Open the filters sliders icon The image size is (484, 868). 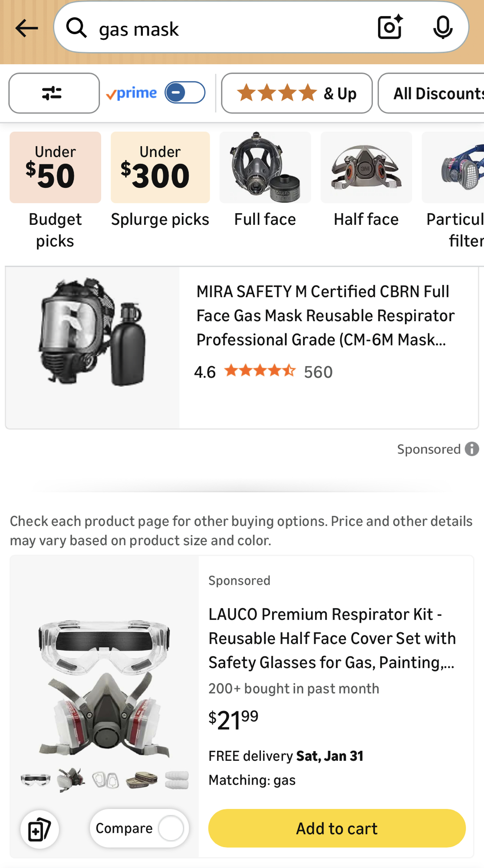point(54,93)
